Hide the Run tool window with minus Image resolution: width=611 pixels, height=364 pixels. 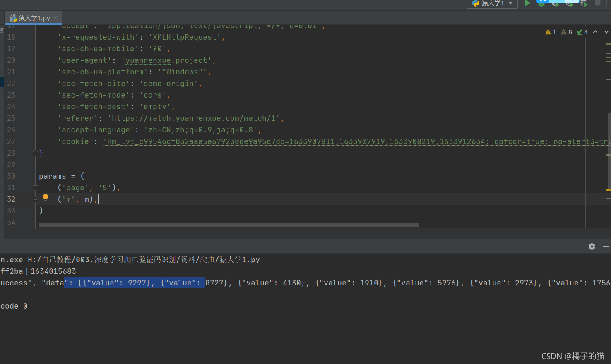(606, 247)
